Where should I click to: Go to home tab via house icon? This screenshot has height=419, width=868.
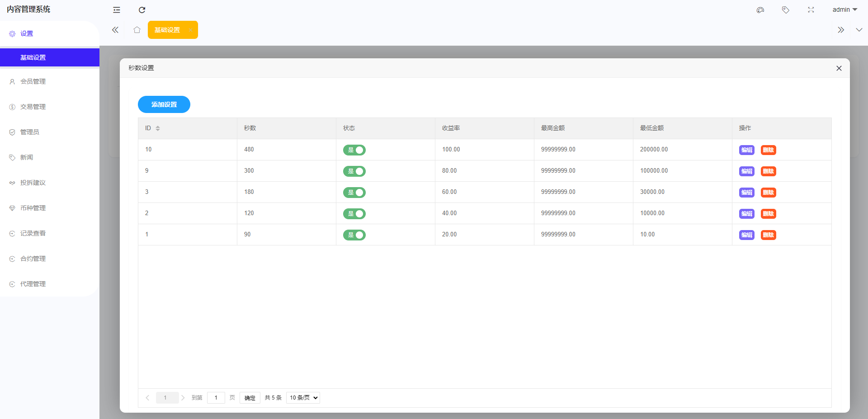coord(137,30)
